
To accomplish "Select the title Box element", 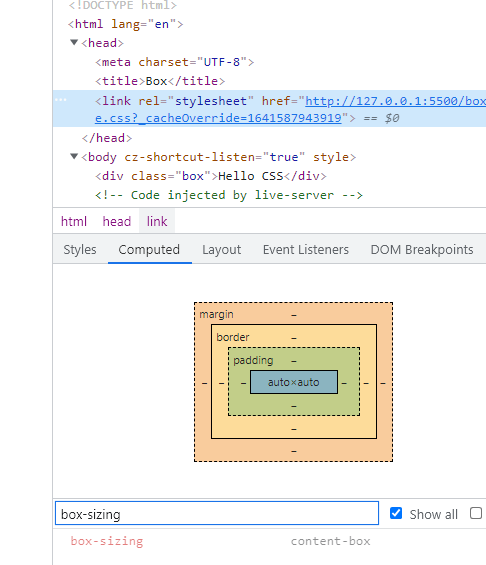I will click(x=160, y=81).
